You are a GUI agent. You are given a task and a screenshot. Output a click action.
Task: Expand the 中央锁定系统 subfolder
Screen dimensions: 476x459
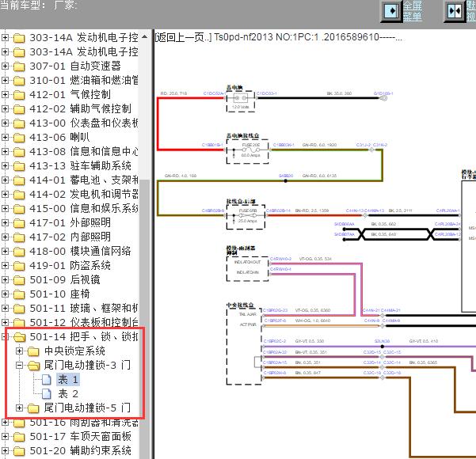[x=20, y=351]
